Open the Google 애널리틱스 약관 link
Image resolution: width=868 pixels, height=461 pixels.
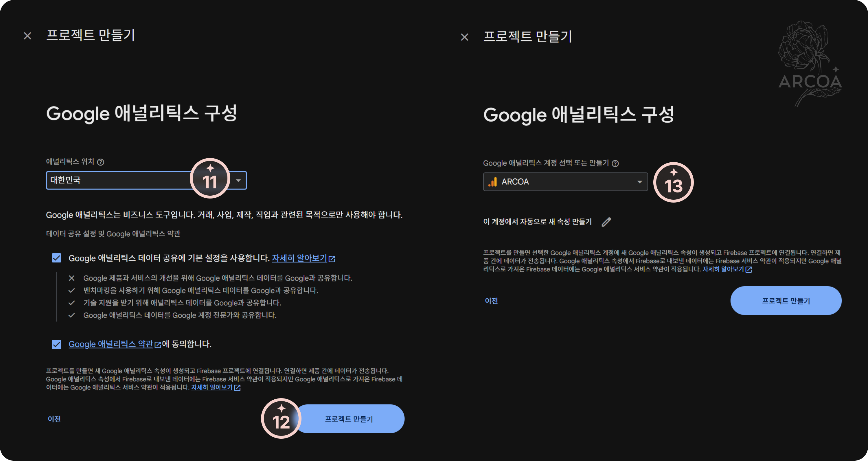111,344
